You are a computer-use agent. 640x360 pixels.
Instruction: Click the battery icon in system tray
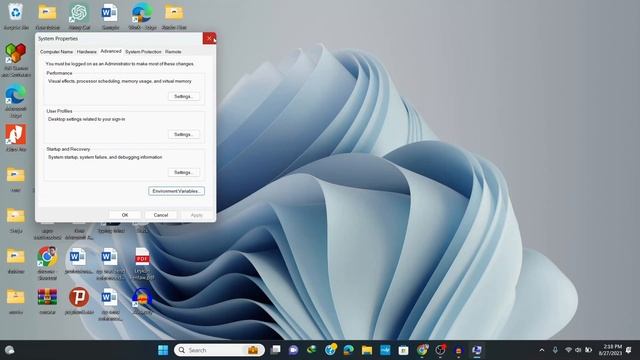click(588, 350)
